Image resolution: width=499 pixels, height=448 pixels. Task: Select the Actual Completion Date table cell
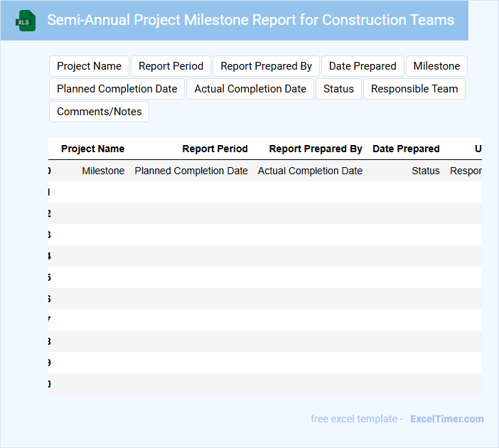click(310, 171)
